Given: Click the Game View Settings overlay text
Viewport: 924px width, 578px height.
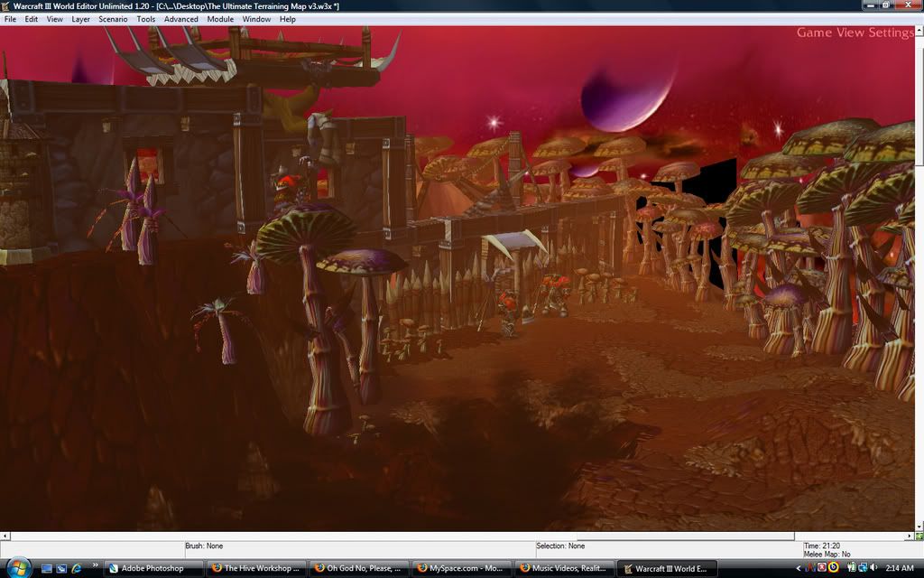Looking at the screenshot, I should pyautogui.click(x=855, y=33).
